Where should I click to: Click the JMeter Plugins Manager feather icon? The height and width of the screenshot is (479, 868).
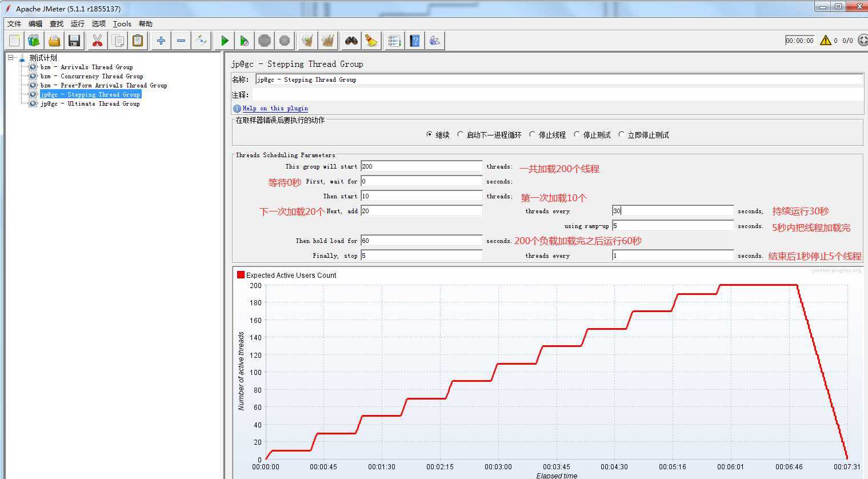pos(435,41)
